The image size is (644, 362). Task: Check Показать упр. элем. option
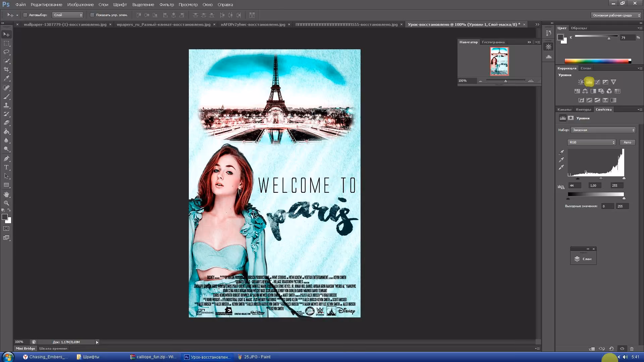click(92, 15)
